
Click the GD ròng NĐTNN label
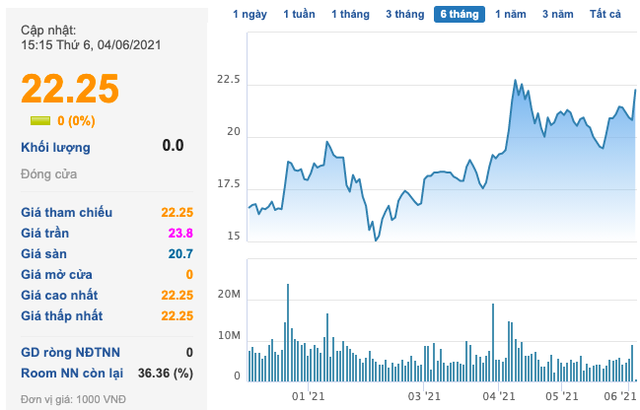click(x=70, y=352)
